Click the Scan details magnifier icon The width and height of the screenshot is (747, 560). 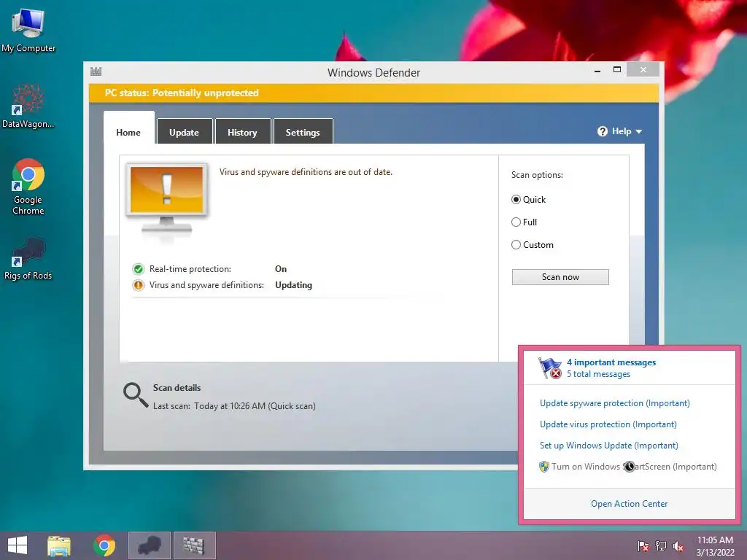[x=135, y=394]
